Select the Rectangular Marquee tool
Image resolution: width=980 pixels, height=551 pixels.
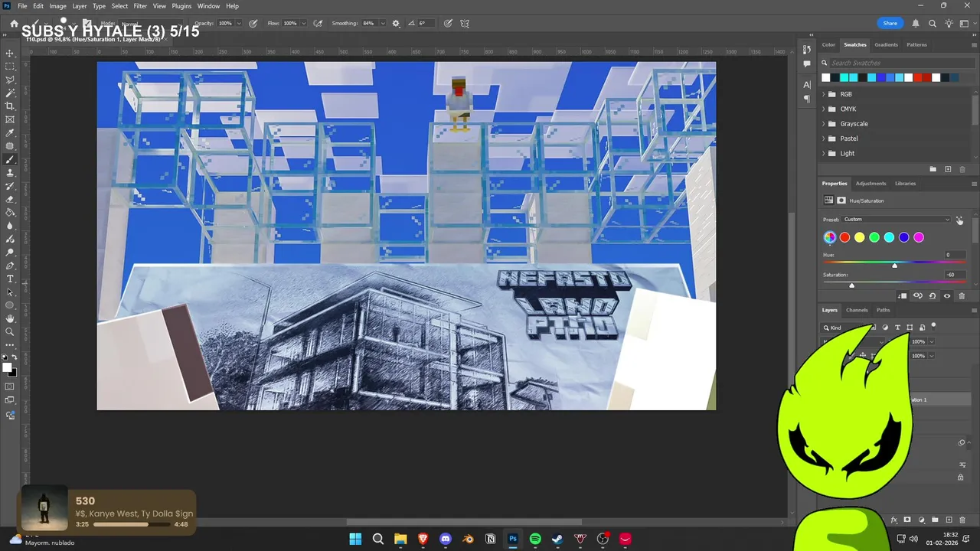[x=10, y=67]
